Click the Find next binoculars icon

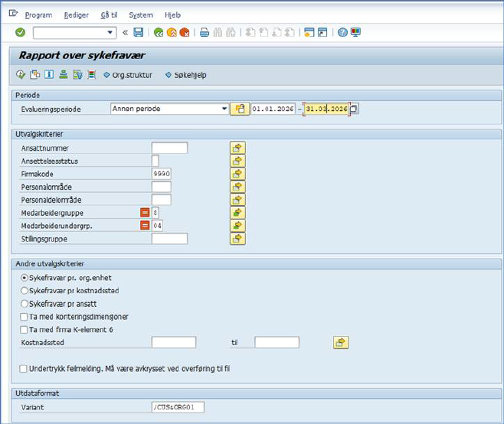click(231, 32)
